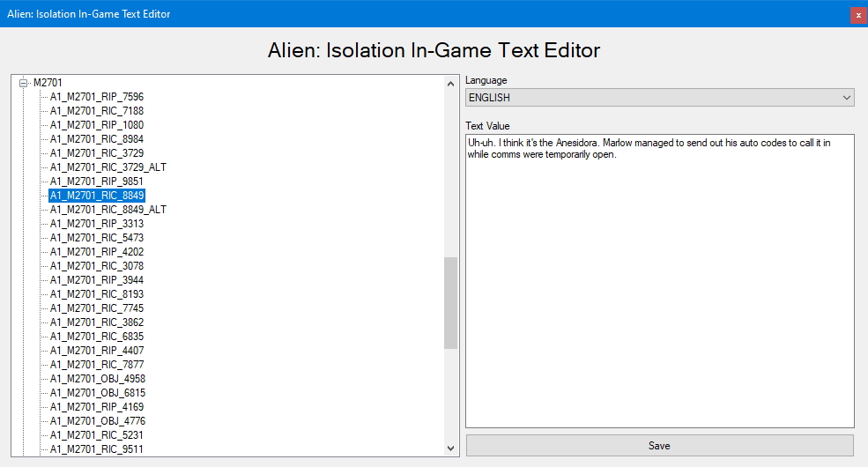Select A1_M2701_RIP_4202 entry
The height and width of the screenshot is (467, 868).
click(x=97, y=252)
